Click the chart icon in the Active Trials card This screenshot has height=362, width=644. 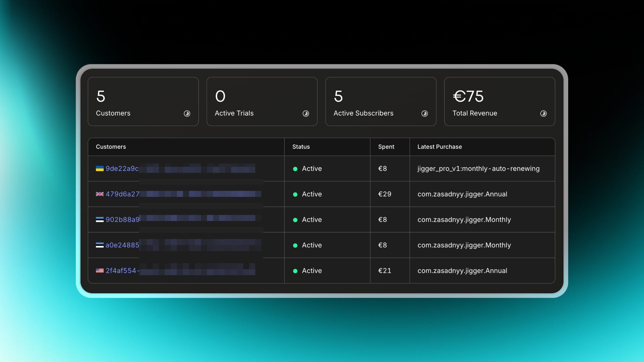click(x=306, y=114)
